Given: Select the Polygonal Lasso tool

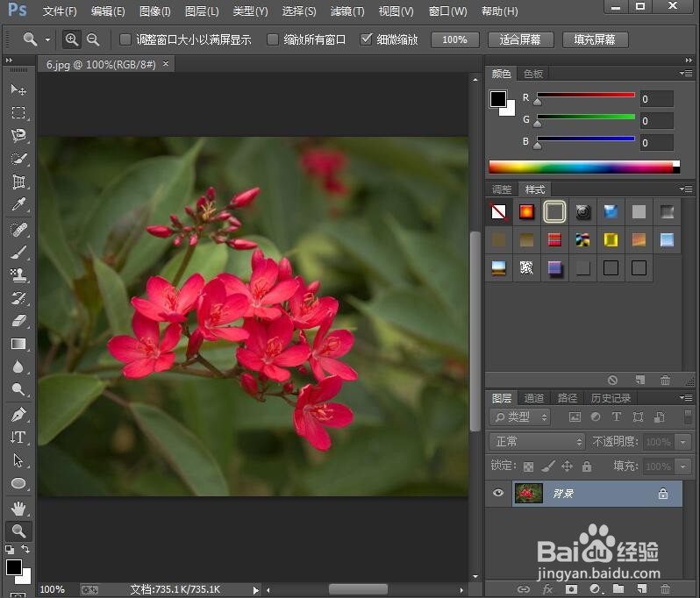Looking at the screenshot, I should point(18,135).
